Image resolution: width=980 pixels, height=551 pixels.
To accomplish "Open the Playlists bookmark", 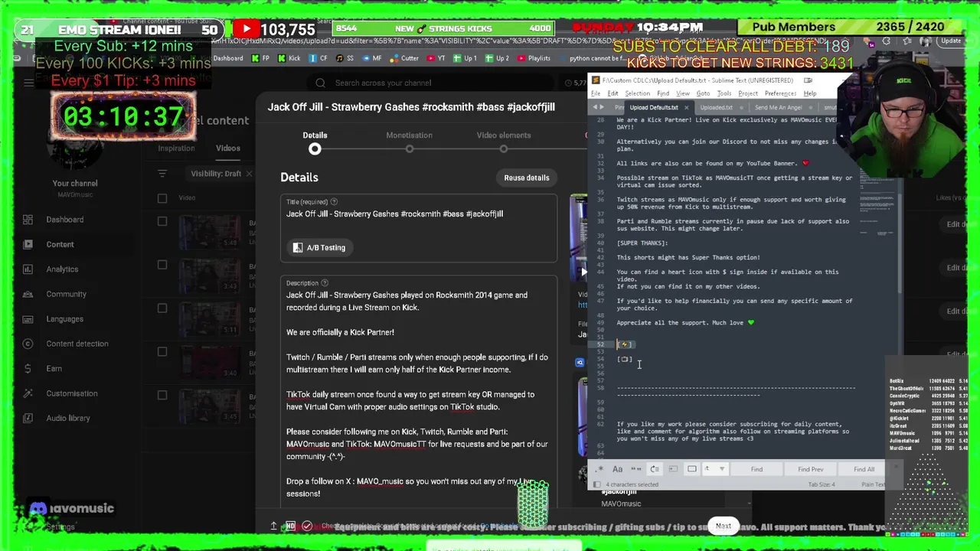I will tap(534, 58).
